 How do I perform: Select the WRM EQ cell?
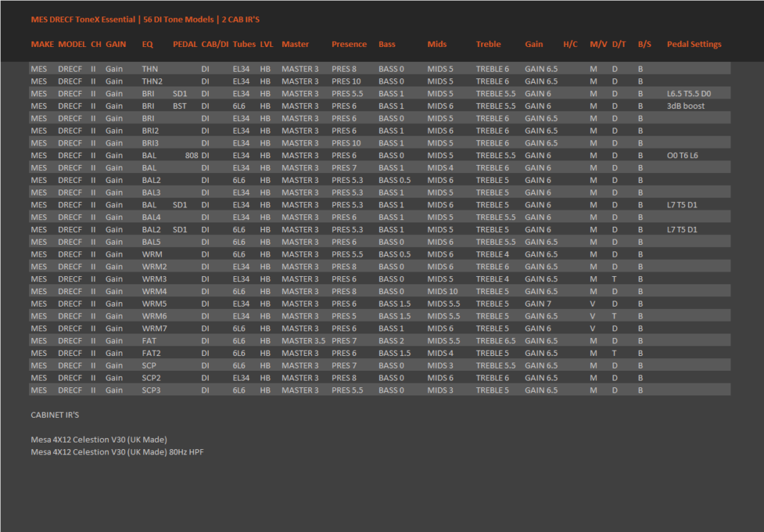tap(152, 254)
